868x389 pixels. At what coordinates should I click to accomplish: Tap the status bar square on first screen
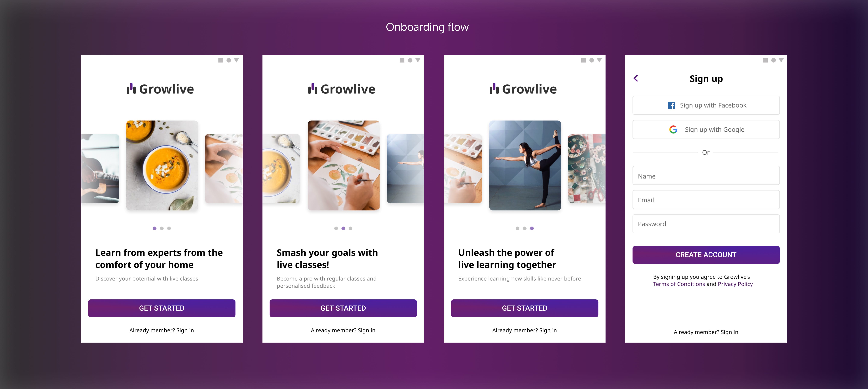[221, 60]
